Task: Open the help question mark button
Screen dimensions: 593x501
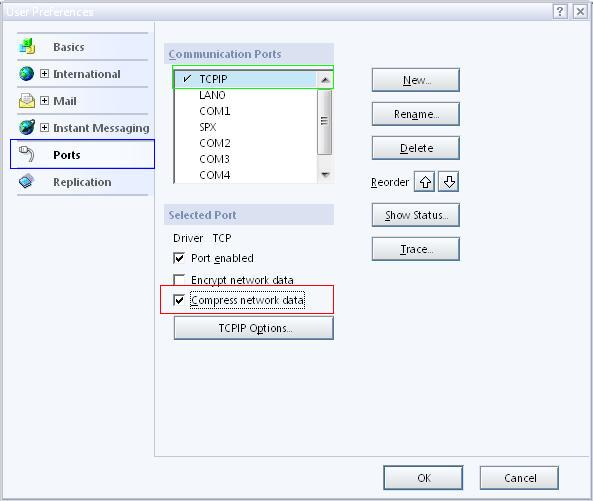Action: tap(560, 11)
